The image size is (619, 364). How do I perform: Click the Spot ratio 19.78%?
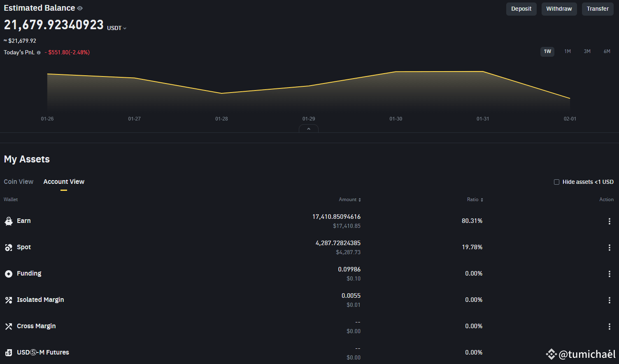pos(472,247)
